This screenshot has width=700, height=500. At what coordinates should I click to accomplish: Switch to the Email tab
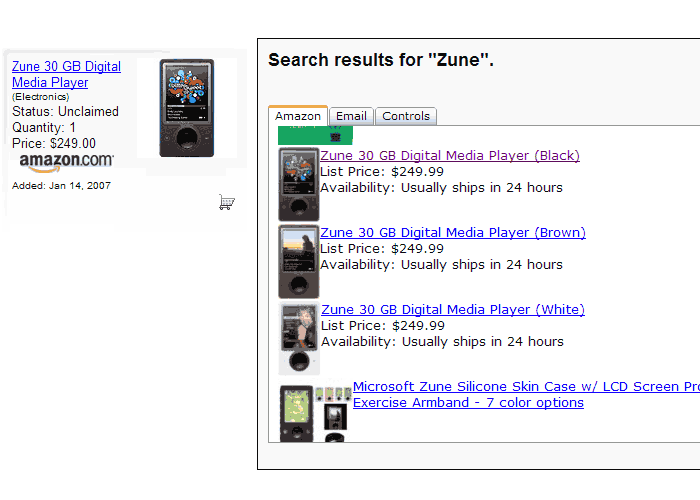point(351,116)
